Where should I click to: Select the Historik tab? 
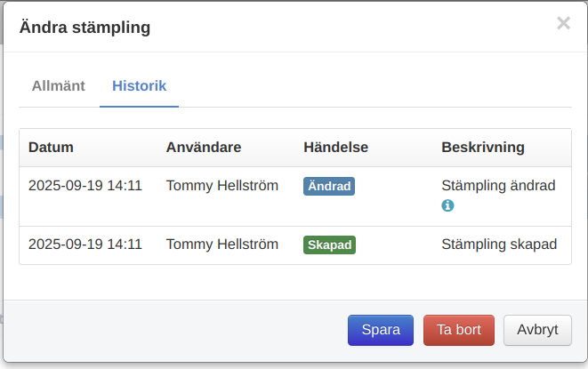[139, 86]
